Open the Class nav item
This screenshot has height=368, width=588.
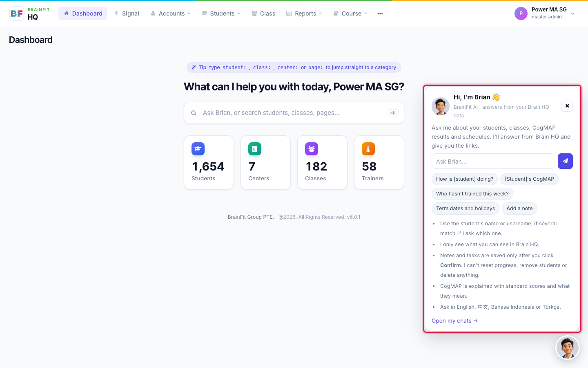pos(263,13)
